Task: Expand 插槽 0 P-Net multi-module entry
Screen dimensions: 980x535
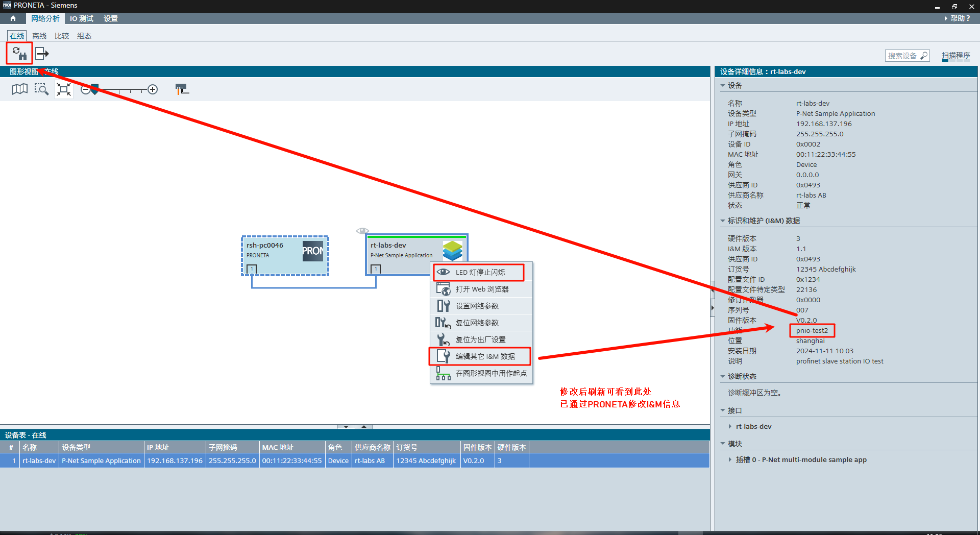Action: click(x=730, y=460)
